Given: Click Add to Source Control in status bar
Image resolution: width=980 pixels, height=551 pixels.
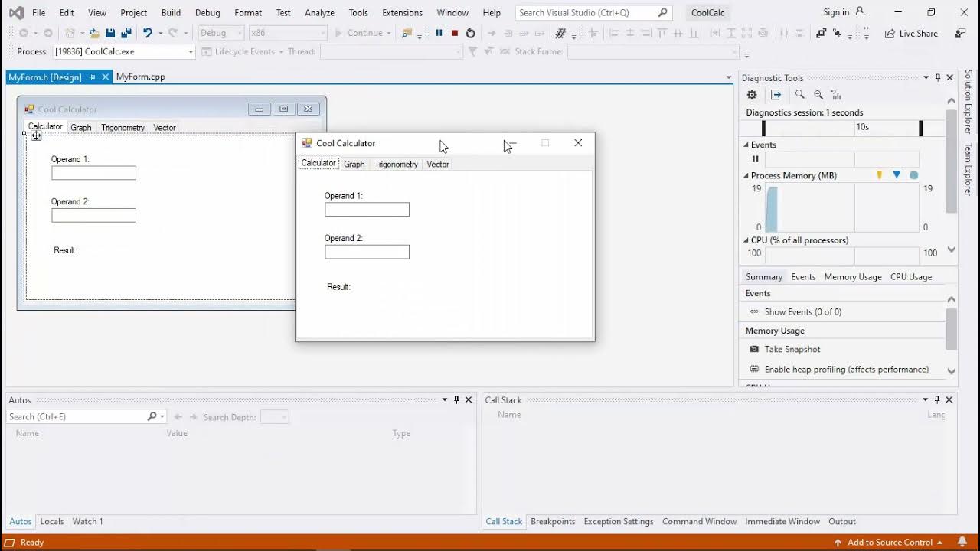Looking at the screenshot, I should [x=889, y=542].
